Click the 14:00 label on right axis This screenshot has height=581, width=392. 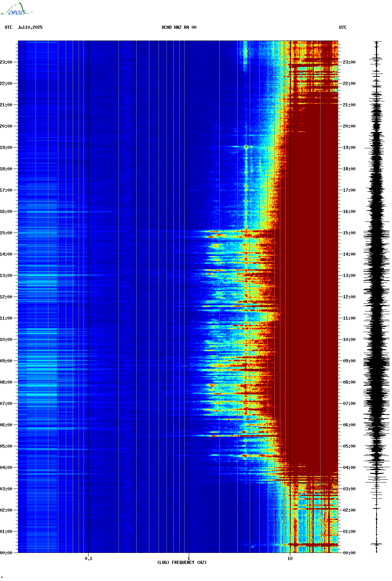tap(349, 254)
